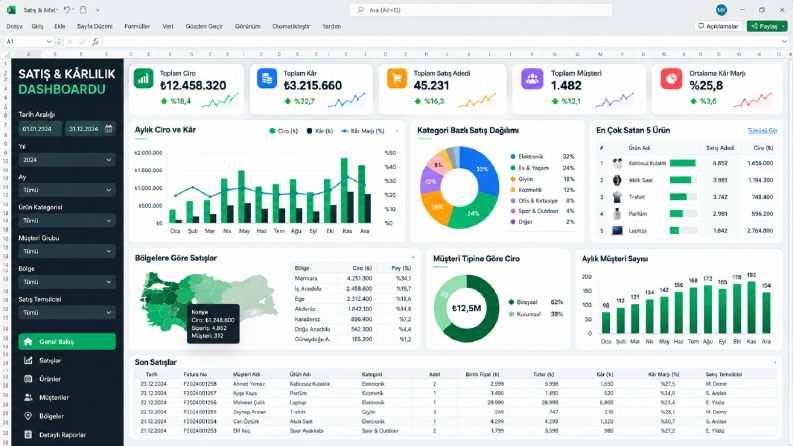The image size is (793, 446).
Task: Click the Giyim legend color dot
Action: click(513, 179)
